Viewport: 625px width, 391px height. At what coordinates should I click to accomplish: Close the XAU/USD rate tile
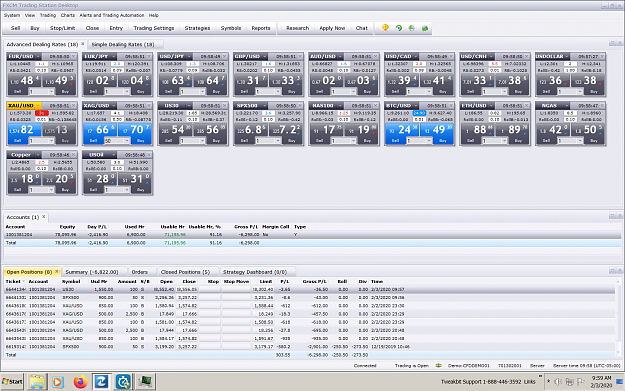(x=74, y=106)
